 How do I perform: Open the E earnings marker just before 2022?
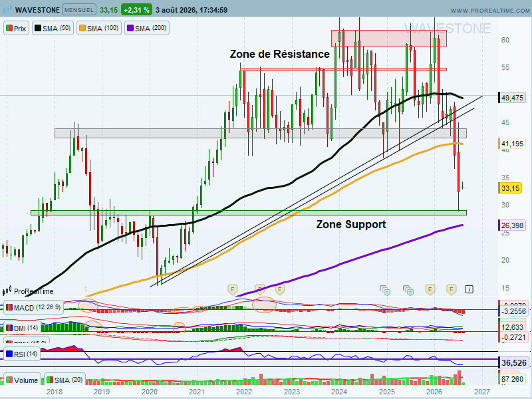tap(233, 289)
